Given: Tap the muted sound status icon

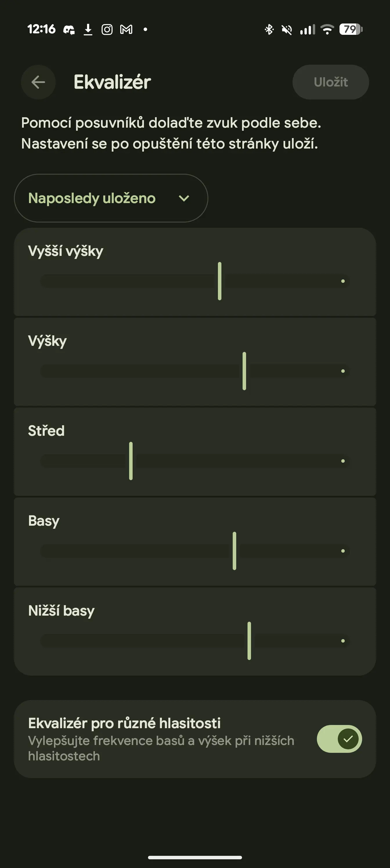Looking at the screenshot, I should coord(286,30).
